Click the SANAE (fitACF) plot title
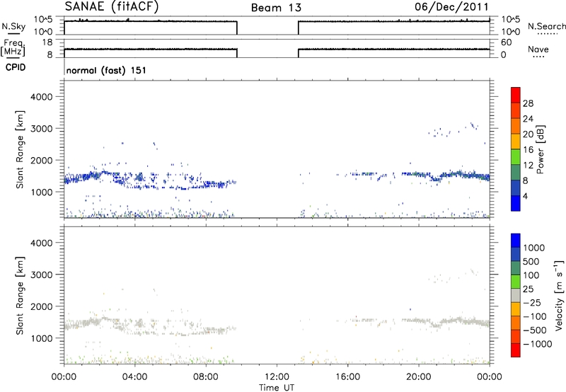 112,7
